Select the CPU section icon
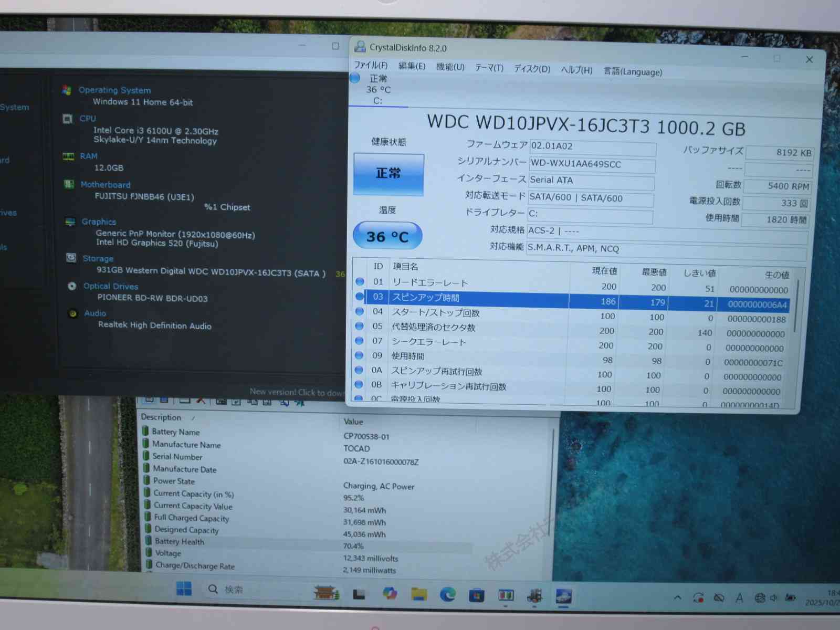Image resolution: width=840 pixels, height=630 pixels. coord(68,119)
